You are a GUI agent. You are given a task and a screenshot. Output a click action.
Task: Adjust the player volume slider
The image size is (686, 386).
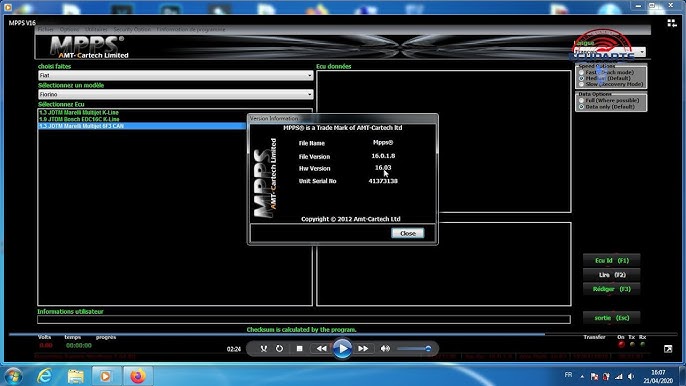[414, 349]
